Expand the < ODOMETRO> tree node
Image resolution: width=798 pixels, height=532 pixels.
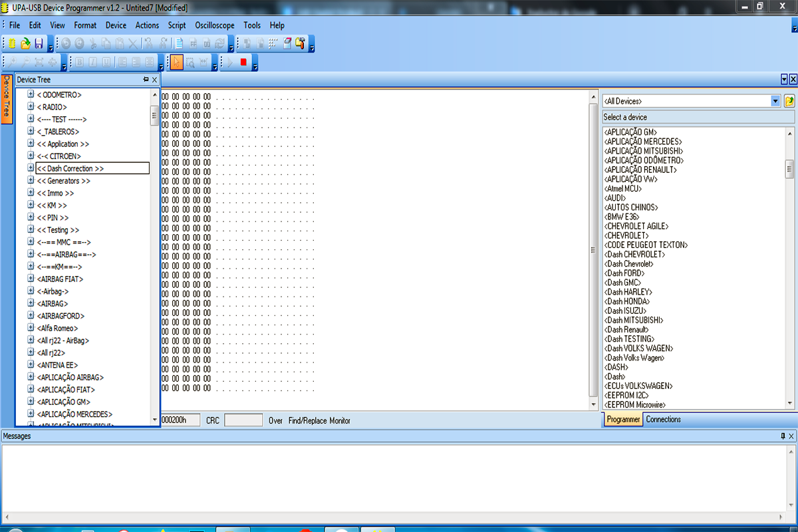coord(31,94)
